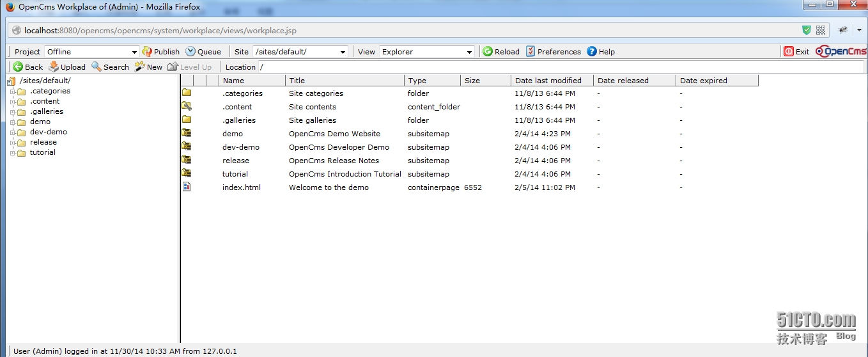Expand the dev-demo tree node
This screenshot has width=868, height=357.
12,132
